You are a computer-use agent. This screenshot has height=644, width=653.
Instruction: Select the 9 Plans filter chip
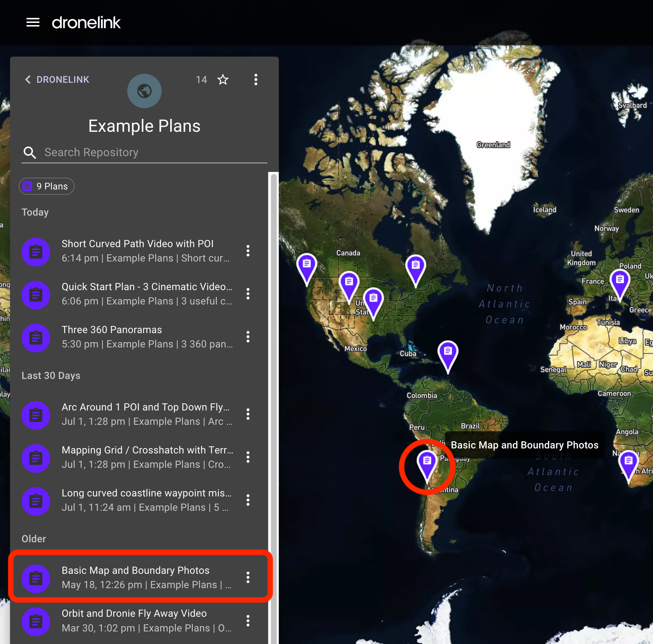pos(47,186)
